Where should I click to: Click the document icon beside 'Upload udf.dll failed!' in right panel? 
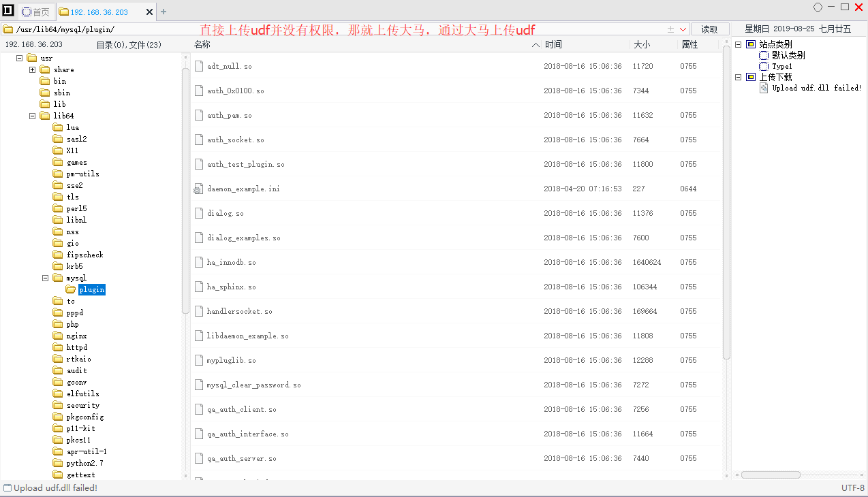pos(764,88)
